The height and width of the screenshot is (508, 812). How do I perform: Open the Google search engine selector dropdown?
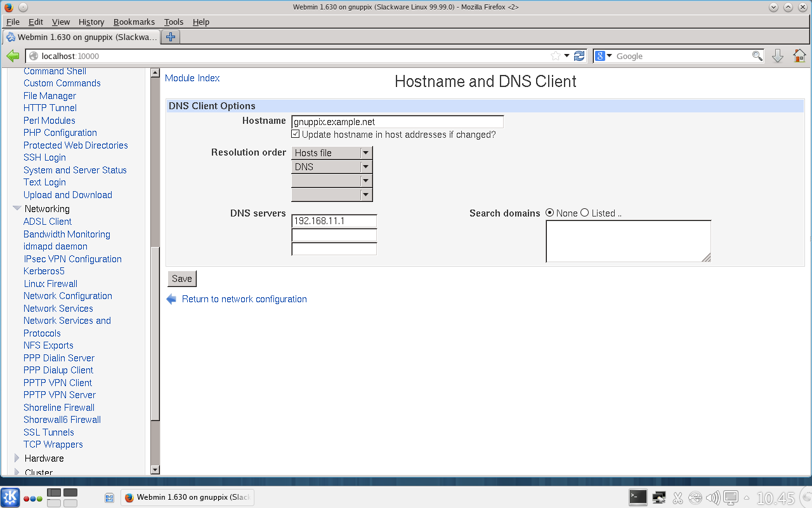pyautogui.click(x=603, y=56)
